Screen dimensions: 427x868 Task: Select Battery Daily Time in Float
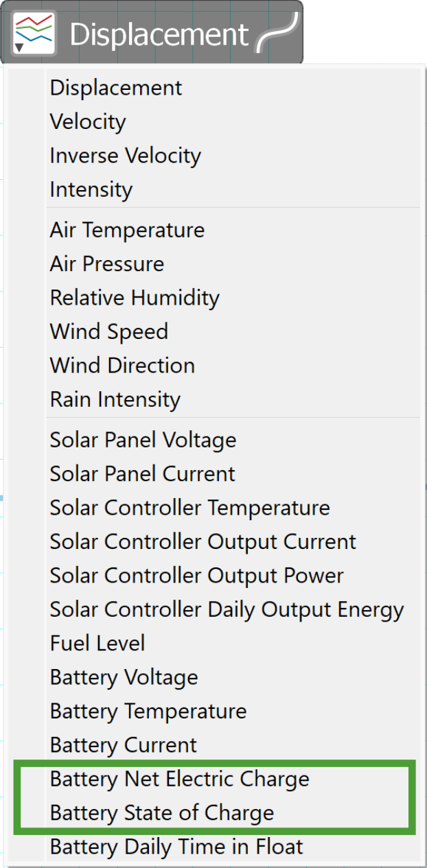pos(233,846)
